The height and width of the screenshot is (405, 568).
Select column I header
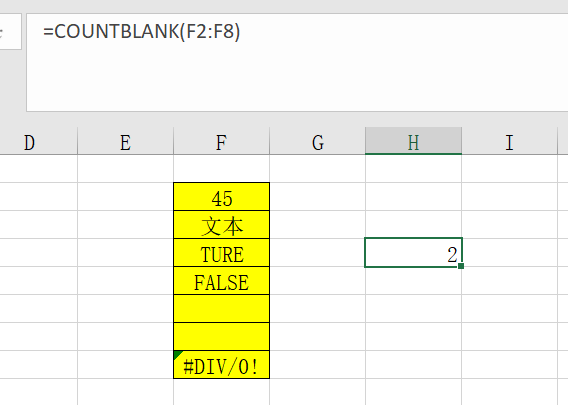(509, 142)
